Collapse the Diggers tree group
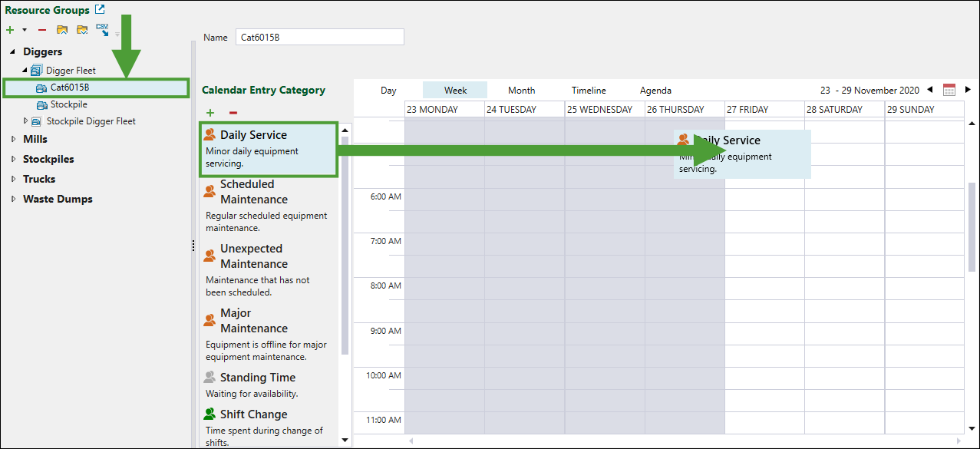 pyautogui.click(x=13, y=52)
